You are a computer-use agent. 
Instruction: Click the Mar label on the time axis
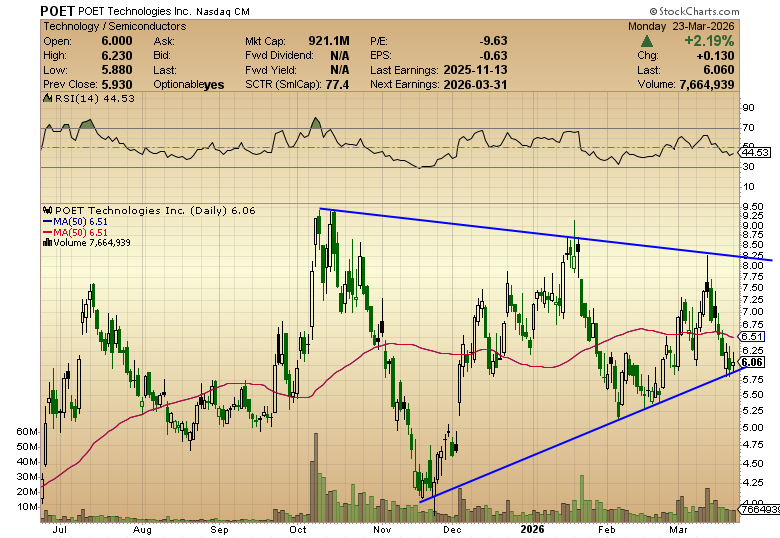tap(678, 530)
